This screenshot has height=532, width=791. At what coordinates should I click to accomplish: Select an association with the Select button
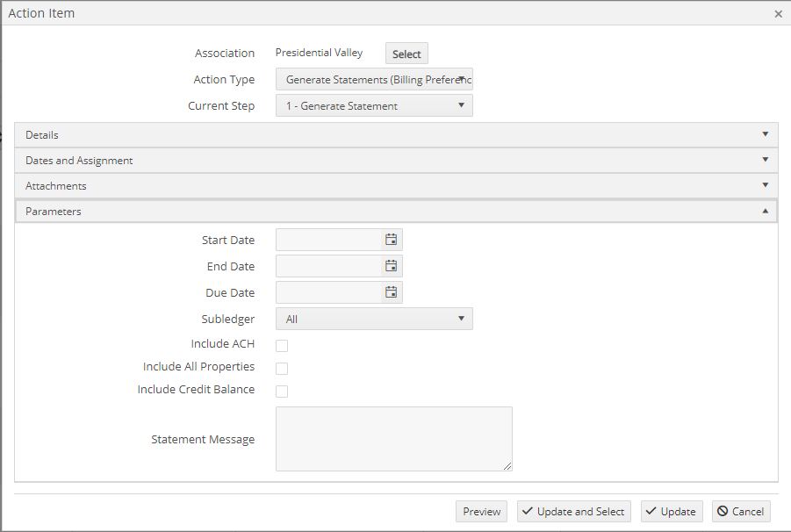click(x=406, y=54)
